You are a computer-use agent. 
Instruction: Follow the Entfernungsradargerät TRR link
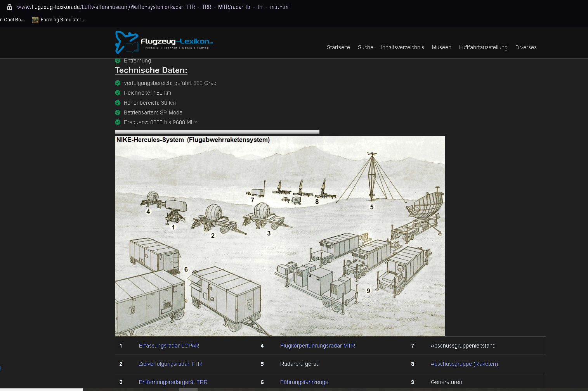[x=173, y=382]
